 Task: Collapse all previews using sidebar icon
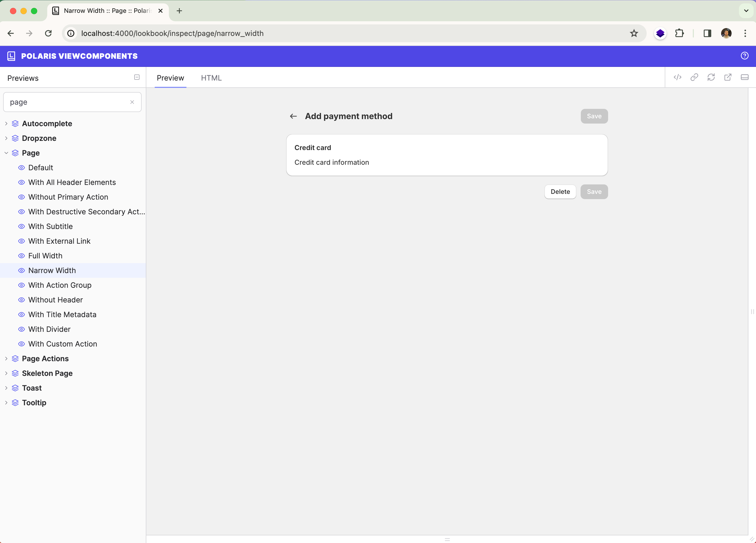pyautogui.click(x=137, y=77)
